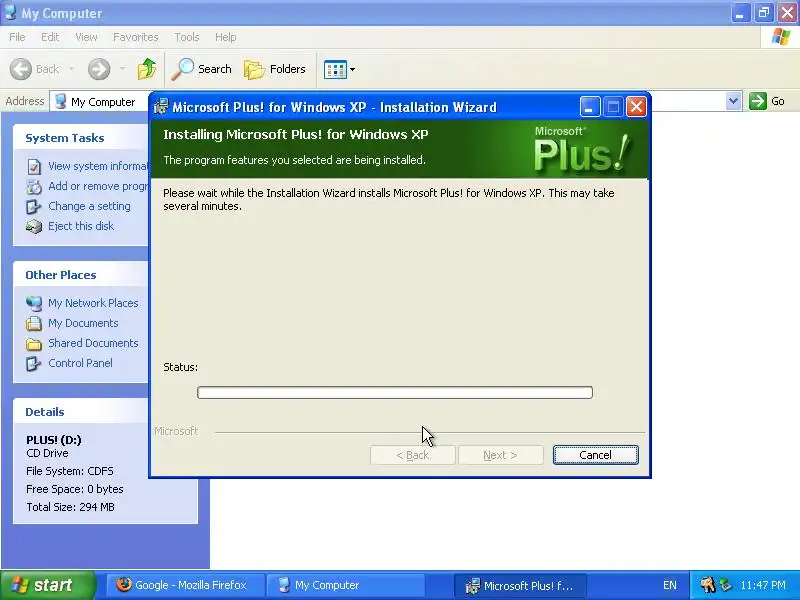The width and height of the screenshot is (800, 600).
Task: Click the Free Space: 0 bytes text
Action: pos(74,489)
